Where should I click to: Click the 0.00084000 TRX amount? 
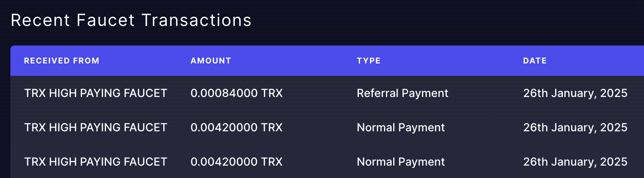click(236, 93)
